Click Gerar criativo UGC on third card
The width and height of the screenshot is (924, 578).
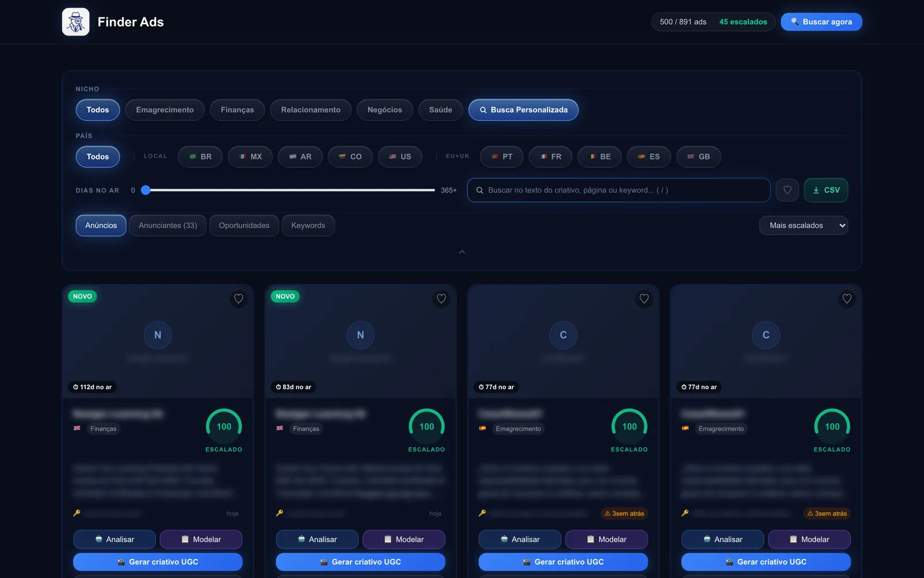tap(563, 562)
